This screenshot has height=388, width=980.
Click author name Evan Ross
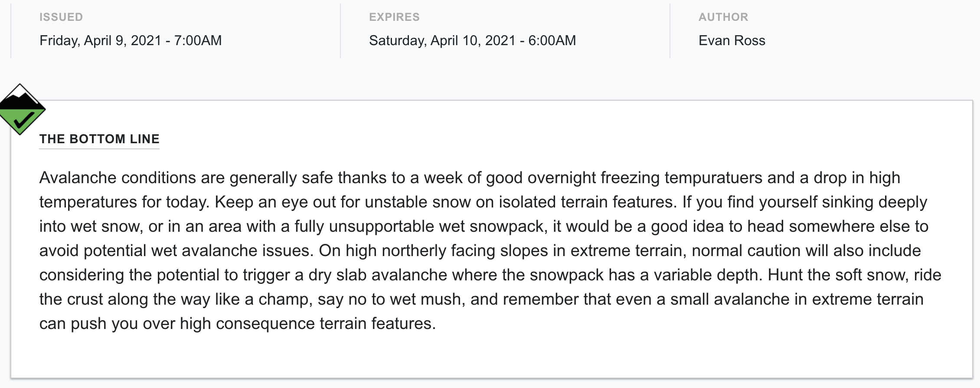click(x=732, y=40)
